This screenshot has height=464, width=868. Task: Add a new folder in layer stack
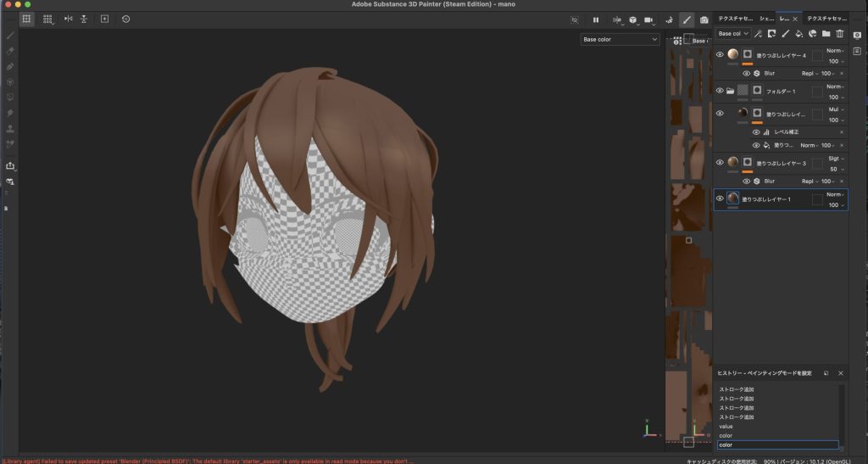[826, 34]
